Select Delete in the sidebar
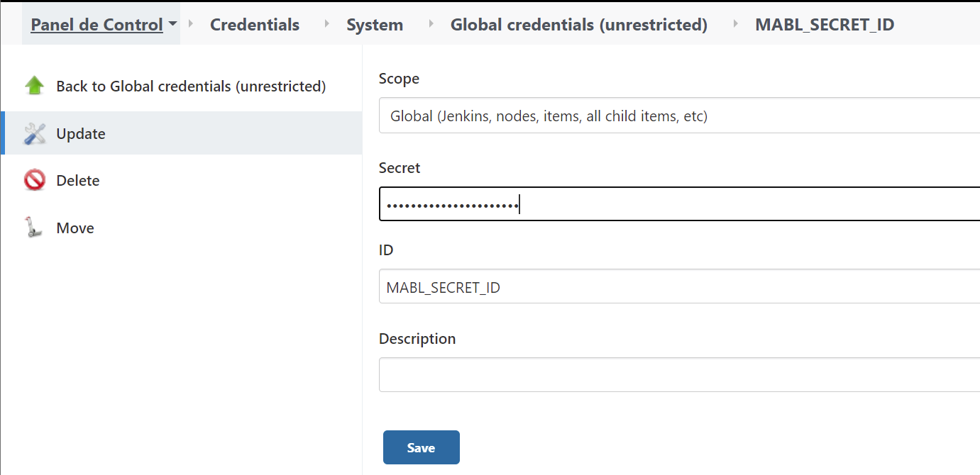This screenshot has height=475, width=980. point(78,181)
